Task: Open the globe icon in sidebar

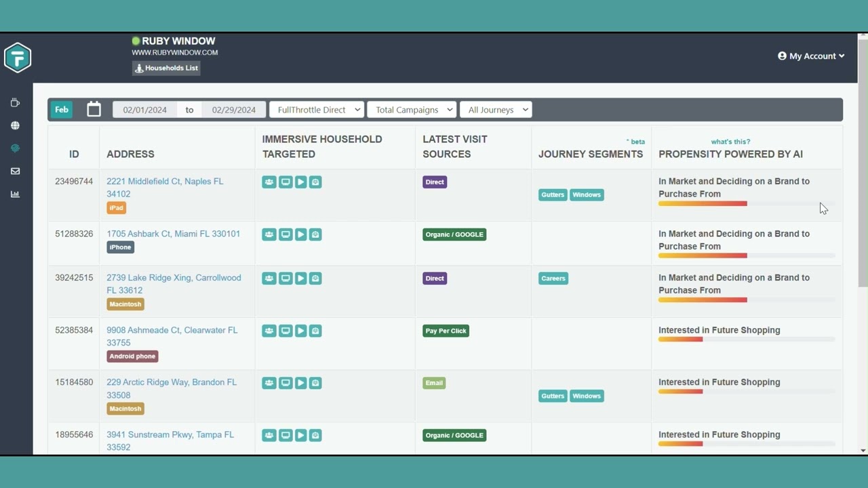Action: coord(15,125)
